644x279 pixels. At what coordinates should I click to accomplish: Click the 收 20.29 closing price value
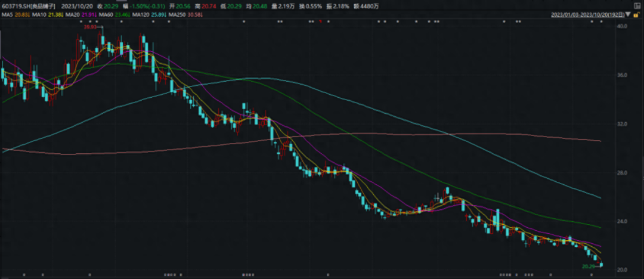pos(107,6)
